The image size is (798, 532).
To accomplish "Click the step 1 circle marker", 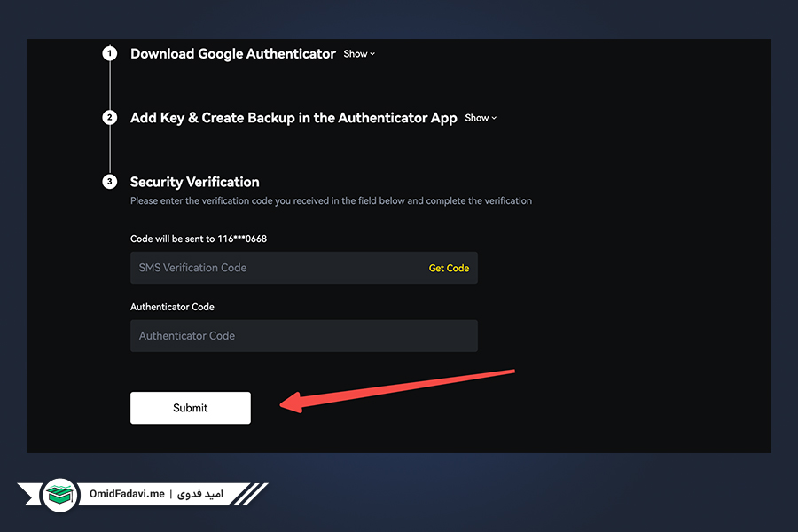I will tap(109, 53).
